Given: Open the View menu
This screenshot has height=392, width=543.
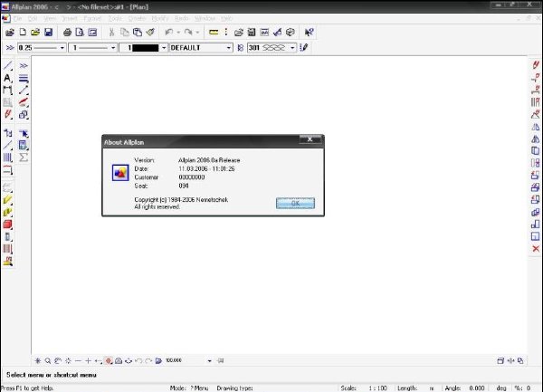Looking at the screenshot, I should [x=50, y=18].
